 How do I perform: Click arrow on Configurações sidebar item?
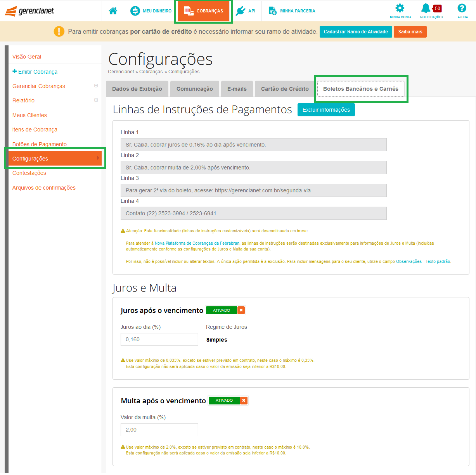click(x=98, y=158)
